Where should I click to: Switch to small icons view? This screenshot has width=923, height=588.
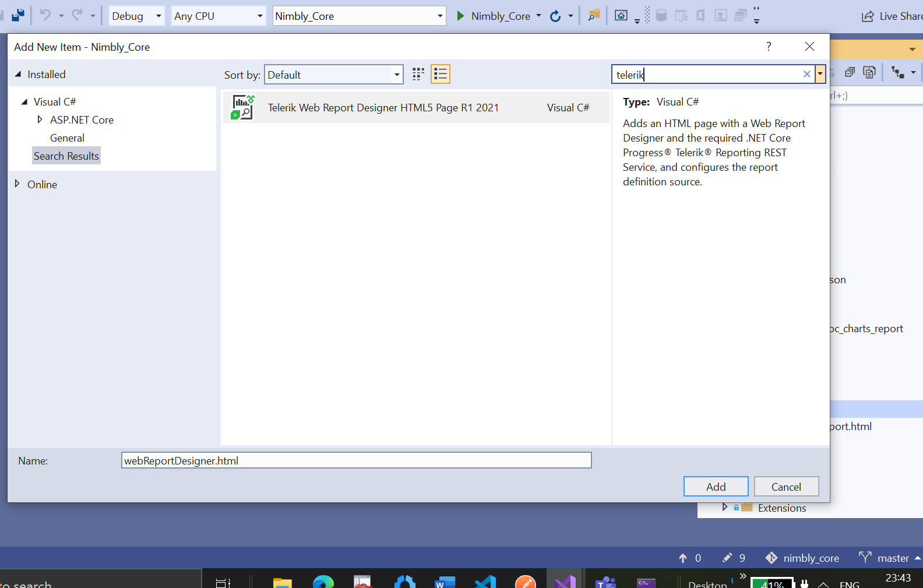coord(418,74)
